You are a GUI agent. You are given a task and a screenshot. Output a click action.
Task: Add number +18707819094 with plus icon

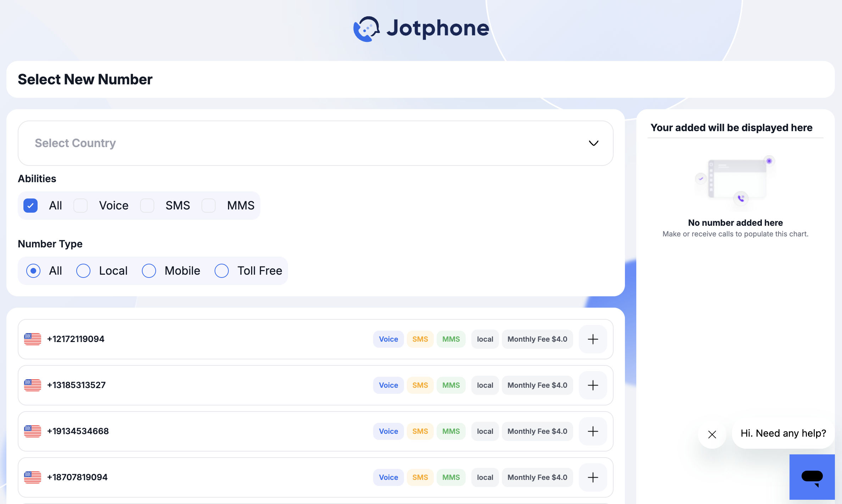coord(593,477)
